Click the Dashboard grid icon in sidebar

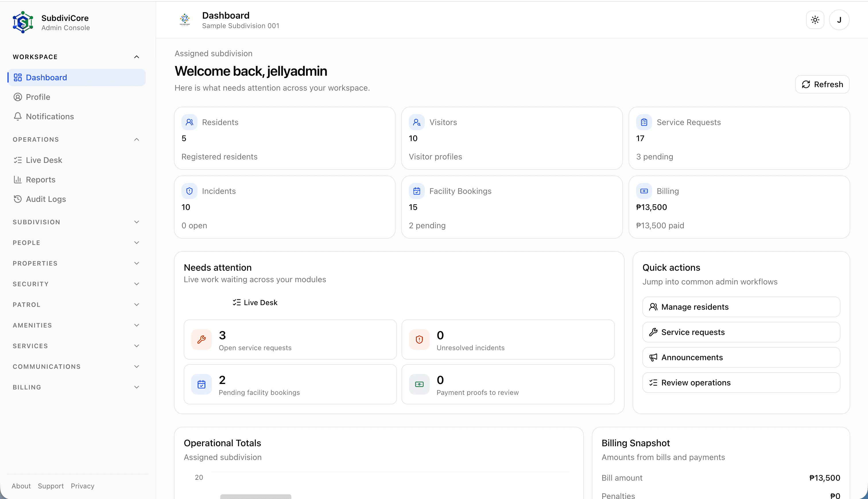tap(18, 77)
